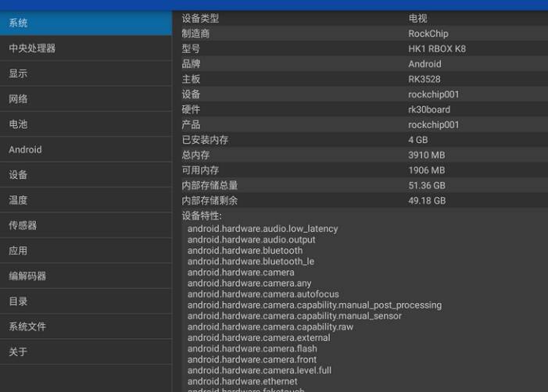548x392 pixels.
Task: Open the 系统文件 section
Action: click(x=86, y=326)
